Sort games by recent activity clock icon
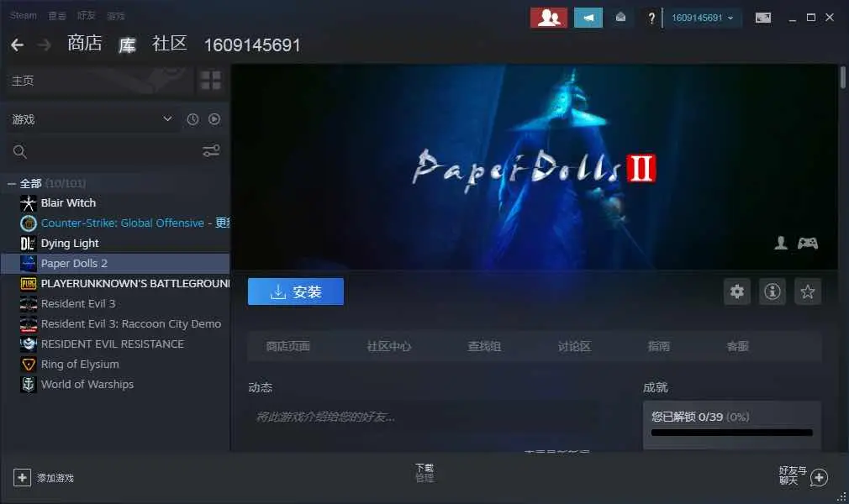This screenshot has height=504, width=849. (192, 119)
